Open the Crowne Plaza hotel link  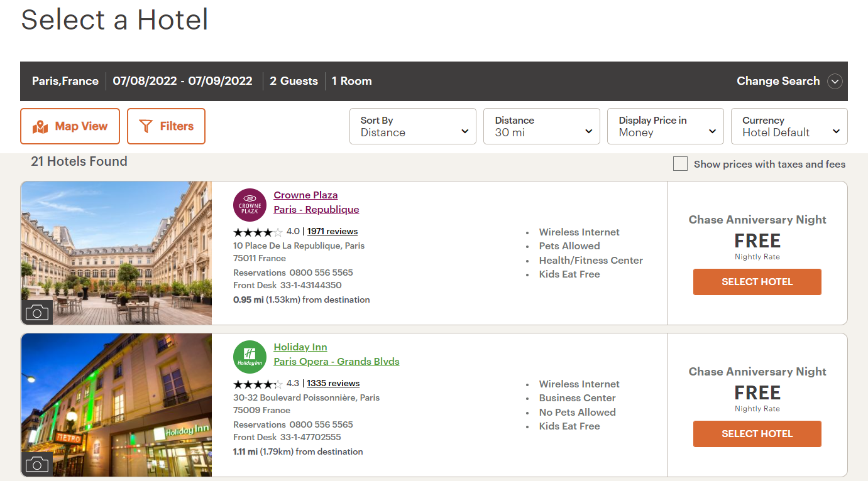point(305,195)
